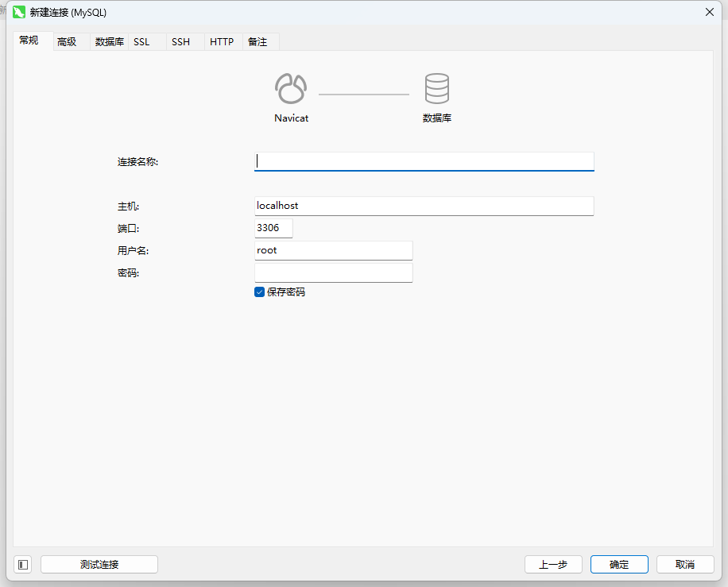Screen dimensions: 728x587
Task: Switch to the SSH tab
Action: [185, 42]
